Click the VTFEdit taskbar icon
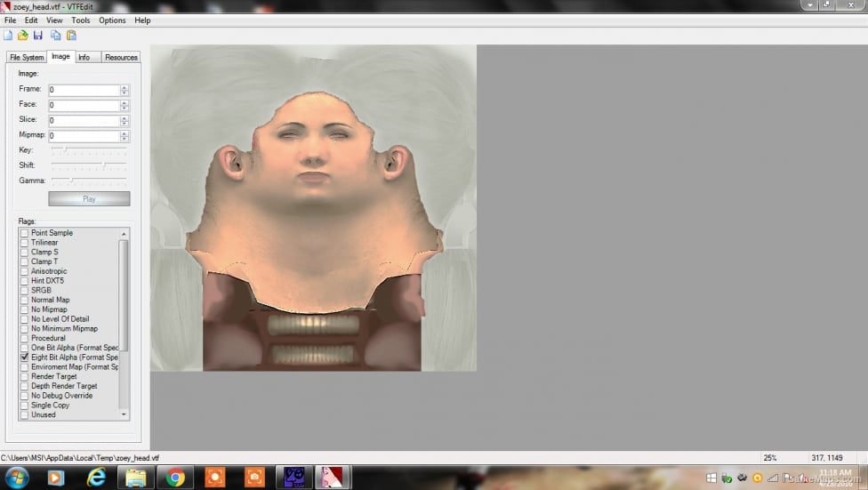 click(333, 478)
